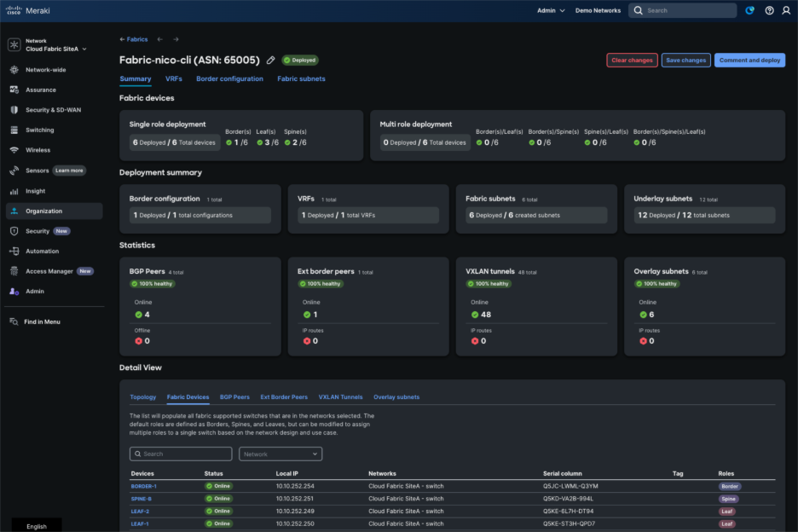Viewport: 798px width, 532px height.
Task: Select the Wireless icon in sidebar
Action: pos(14,150)
